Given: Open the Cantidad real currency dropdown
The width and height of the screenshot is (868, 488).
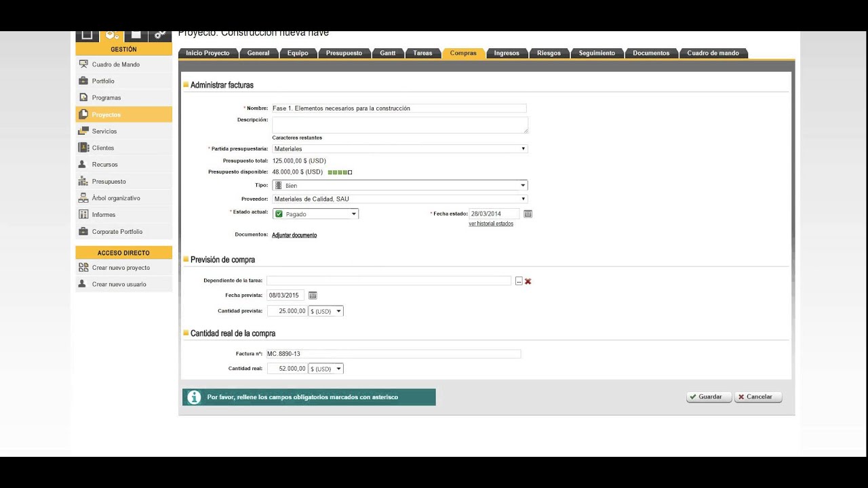Looking at the screenshot, I should click(x=325, y=369).
